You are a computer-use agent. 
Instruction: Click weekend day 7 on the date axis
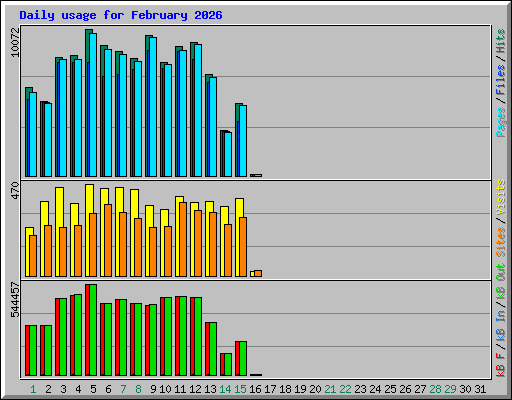point(123,389)
